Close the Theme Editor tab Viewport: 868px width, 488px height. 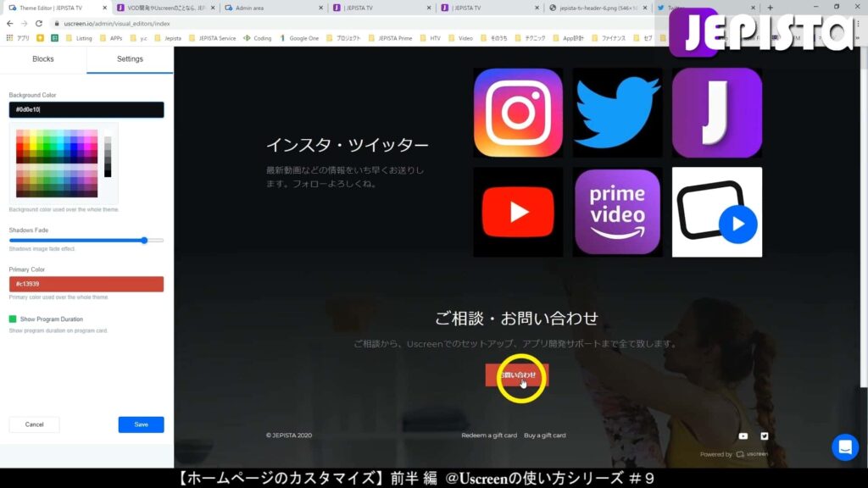click(x=104, y=8)
